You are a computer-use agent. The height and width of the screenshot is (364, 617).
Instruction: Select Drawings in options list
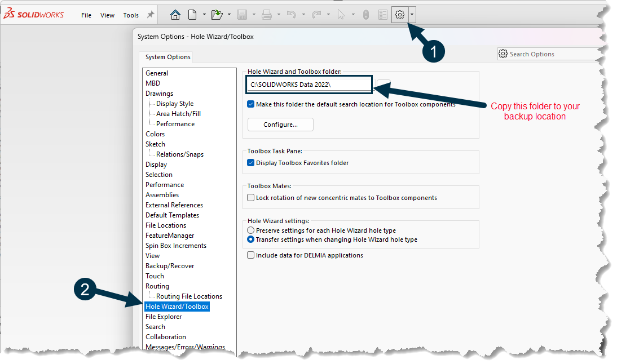(x=160, y=94)
